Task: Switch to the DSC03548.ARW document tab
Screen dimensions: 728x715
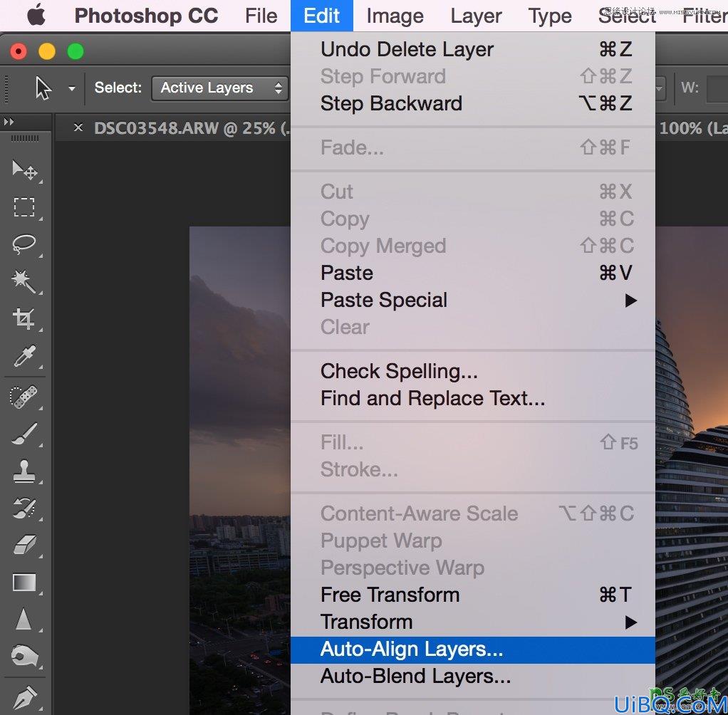Action: pos(192,128)
